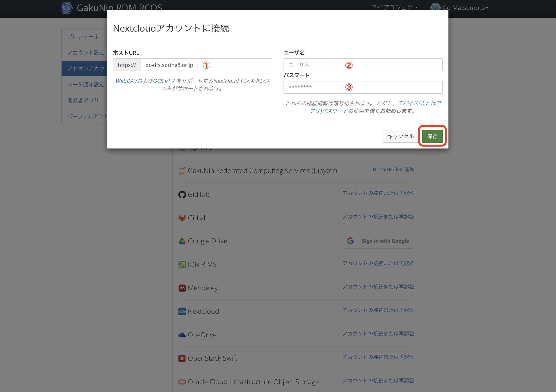Click the OpenStack Swift icon
The image size is (556, 392).
pos(182,358)
